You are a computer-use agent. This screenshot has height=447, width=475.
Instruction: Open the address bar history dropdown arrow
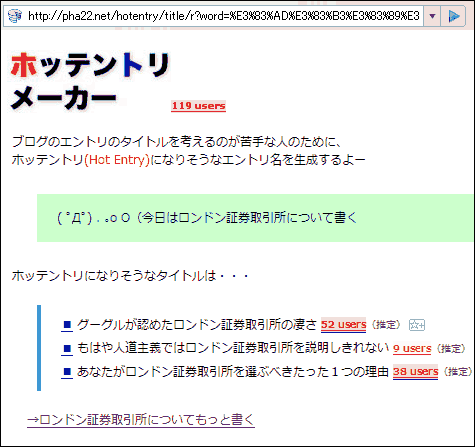[432, 16]
